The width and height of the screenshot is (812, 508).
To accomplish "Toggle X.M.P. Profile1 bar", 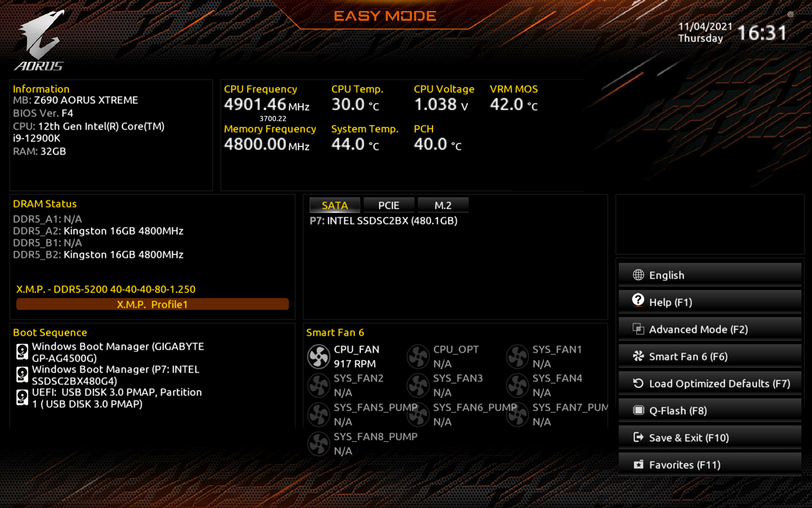I will pos(152,304).
